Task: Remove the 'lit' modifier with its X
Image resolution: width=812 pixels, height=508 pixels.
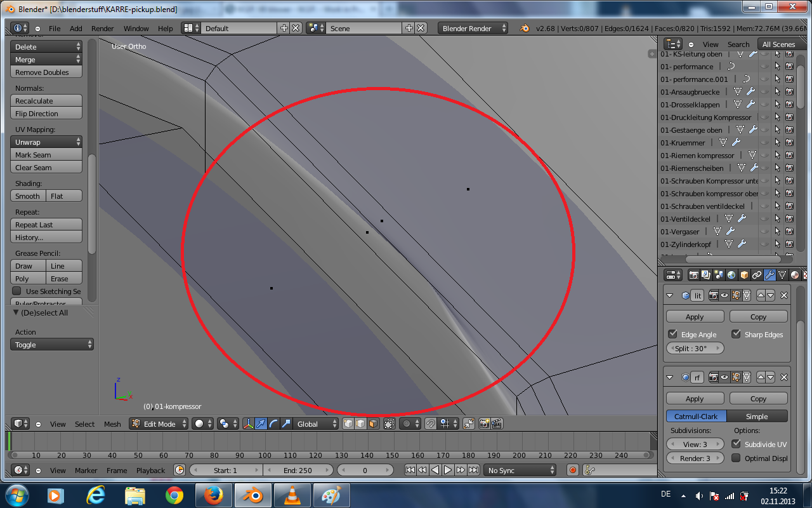Action: coord(784,295)
